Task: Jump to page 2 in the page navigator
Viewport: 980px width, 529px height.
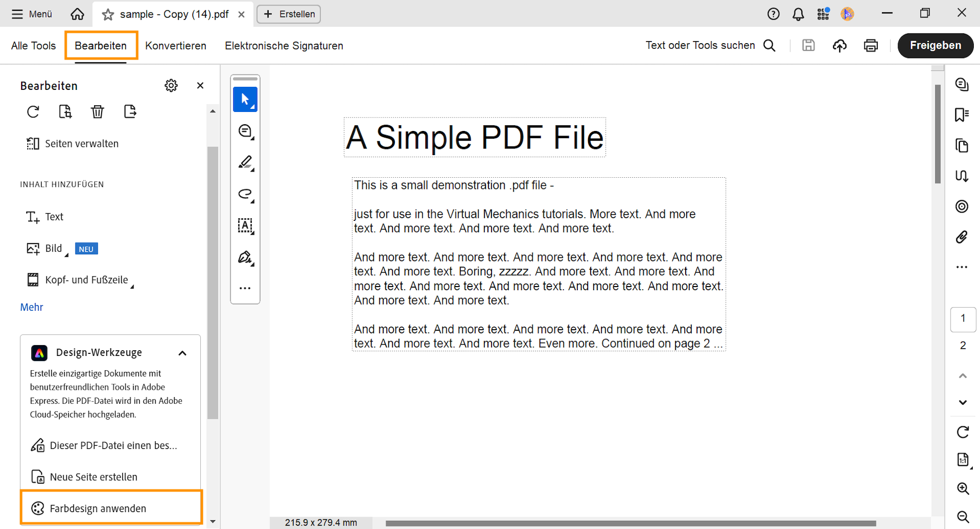Action: click(963, 345)
